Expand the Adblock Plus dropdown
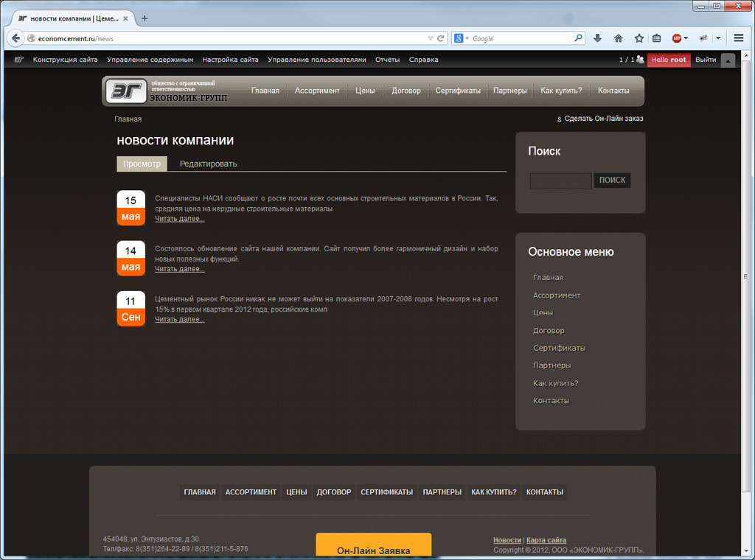 [x=686, y=38]
